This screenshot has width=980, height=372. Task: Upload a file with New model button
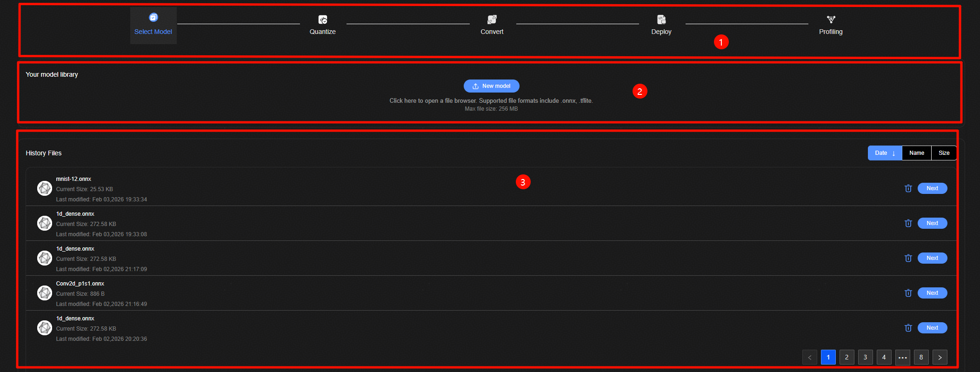click(x=491, y=86)
